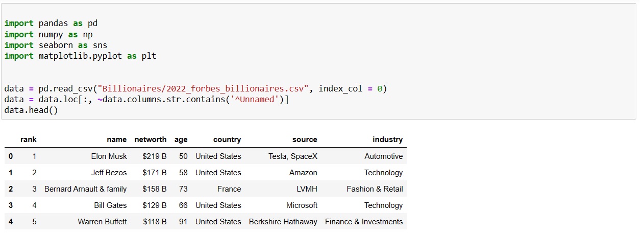Select the Finance & Investments industry cell

[364, 222]
